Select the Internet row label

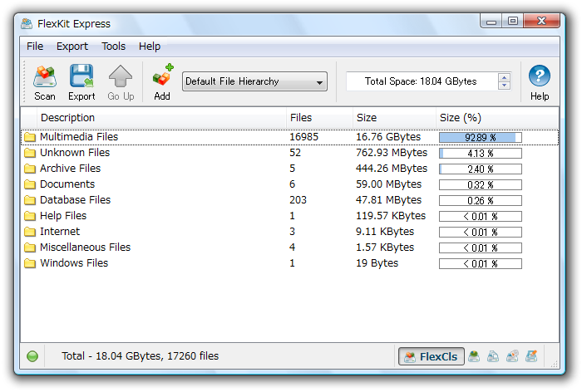click(x=60, y=232)
